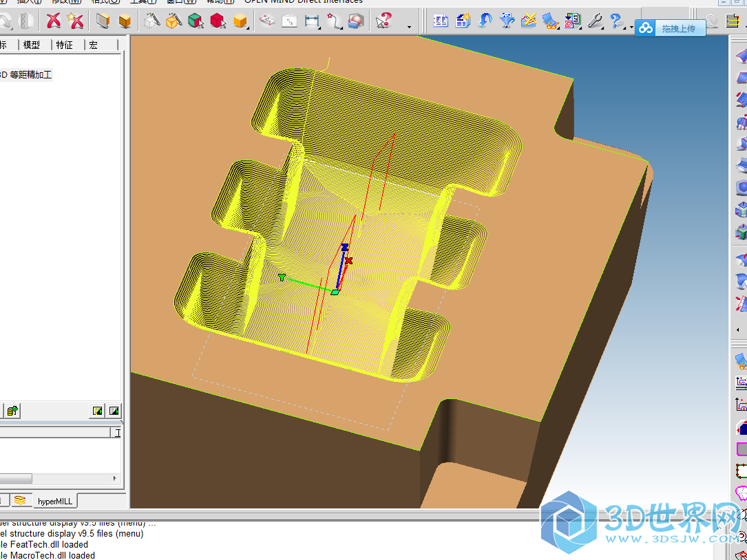Click the yellow layers tab icon
The height and width of the screenshot is (560, 747).
(x=19, y=500)
